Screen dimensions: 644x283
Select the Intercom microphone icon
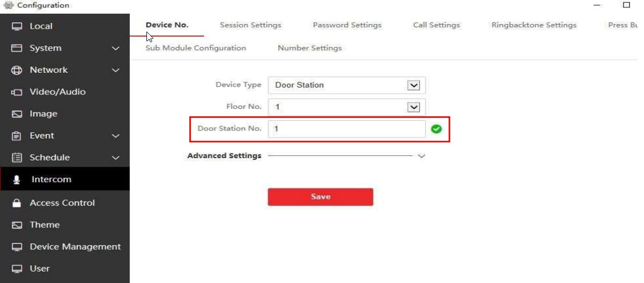(x=17, y=180)
